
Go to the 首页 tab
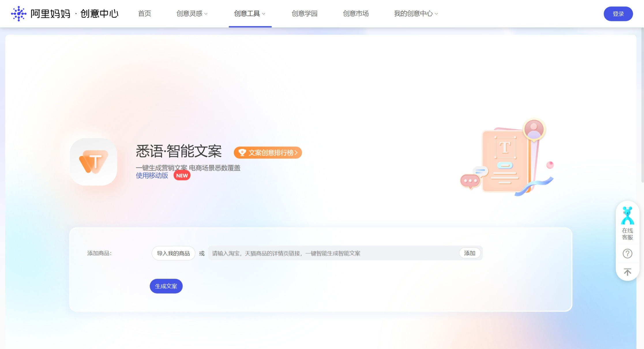(x=144, y=14)
